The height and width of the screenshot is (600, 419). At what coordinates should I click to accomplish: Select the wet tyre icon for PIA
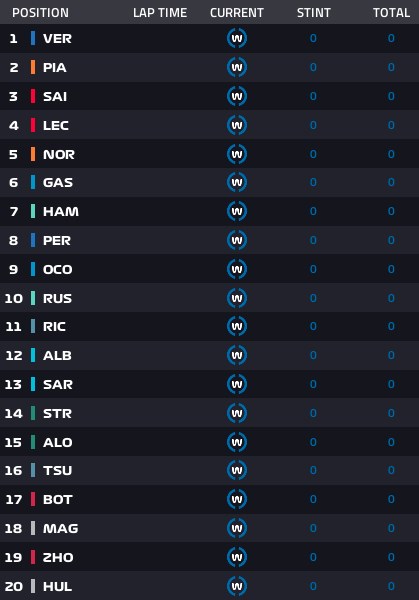coord(237,67)
